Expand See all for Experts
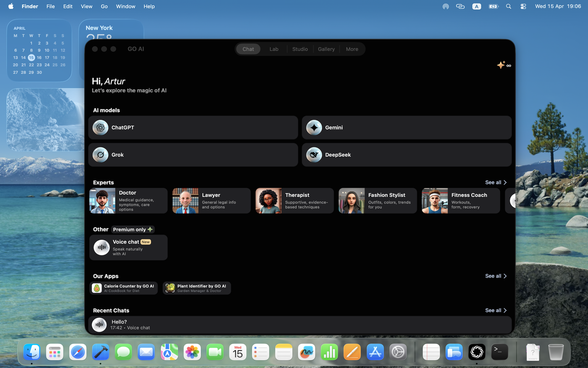This screenshot has width=588, height=368. [496, 183]
